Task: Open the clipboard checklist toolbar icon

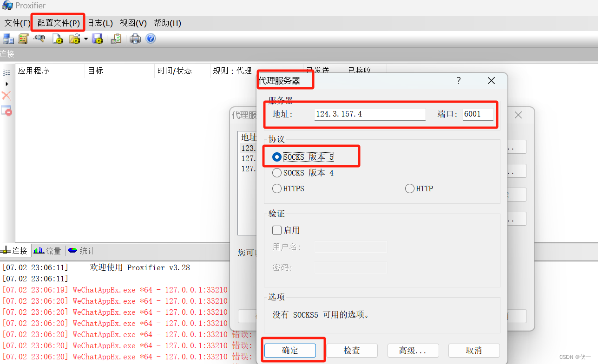Action: (x=116, y=39)
